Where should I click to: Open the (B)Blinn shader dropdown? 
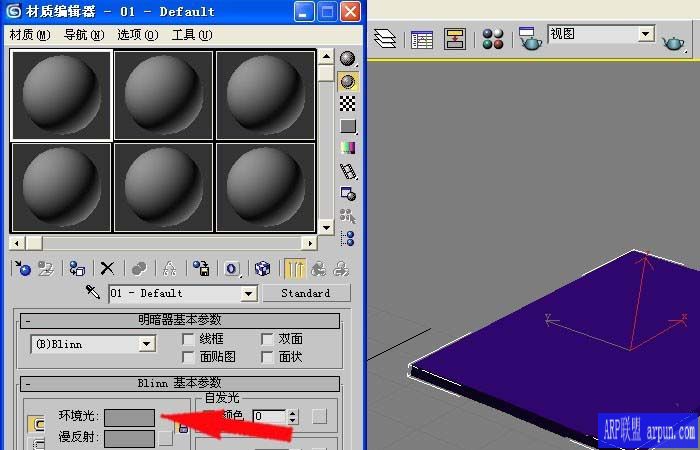[146, 344]
